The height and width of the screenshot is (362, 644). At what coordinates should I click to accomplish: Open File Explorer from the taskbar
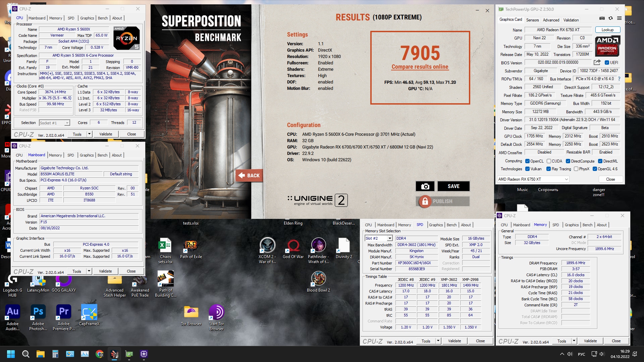click(x=41, y=354)
